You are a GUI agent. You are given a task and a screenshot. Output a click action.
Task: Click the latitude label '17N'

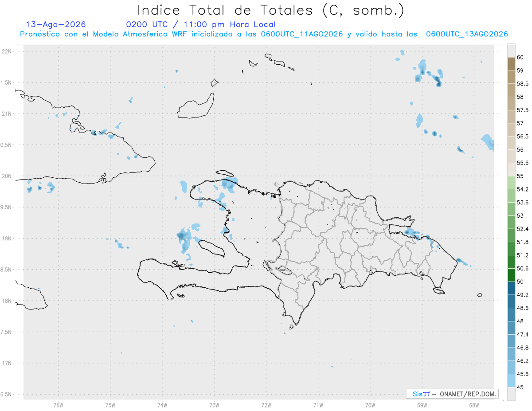click(7, 363)
